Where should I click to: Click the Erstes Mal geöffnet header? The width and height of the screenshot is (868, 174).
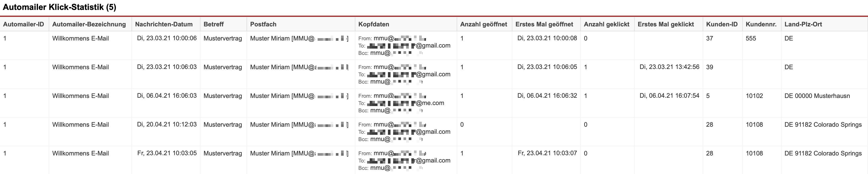pyautogui.click(x=544, y=24)
